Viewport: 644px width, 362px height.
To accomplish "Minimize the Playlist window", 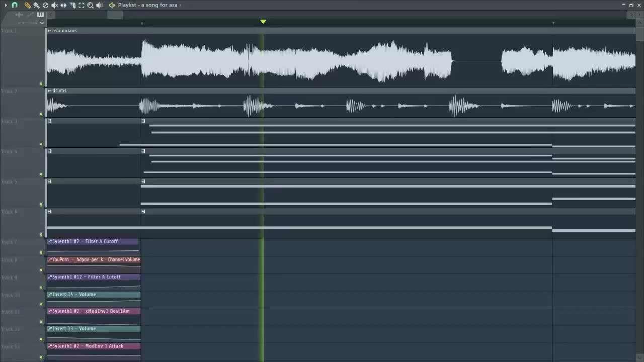I will tap(624, 5).
